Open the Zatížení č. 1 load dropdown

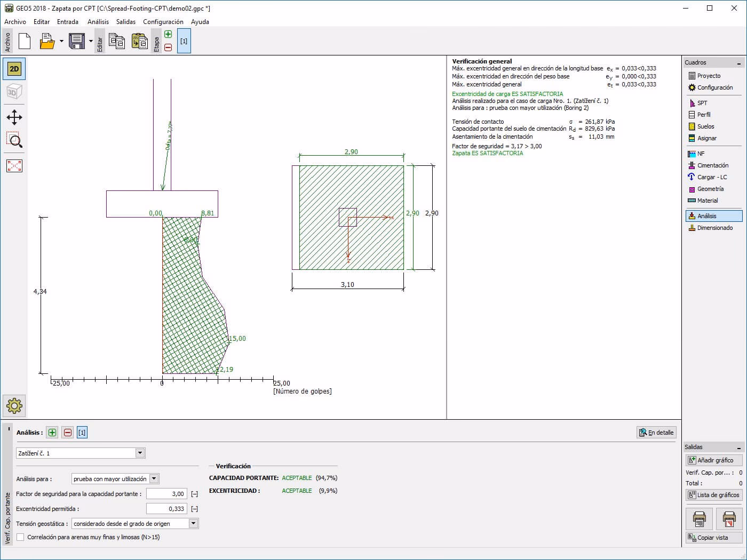point(81,453)
